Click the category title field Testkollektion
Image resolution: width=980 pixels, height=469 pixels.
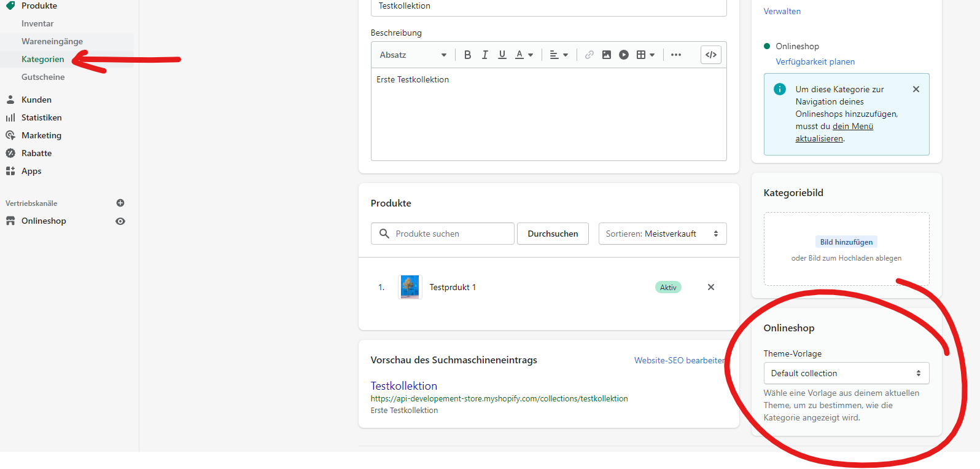pyautogui.click(x=549, y=7)
